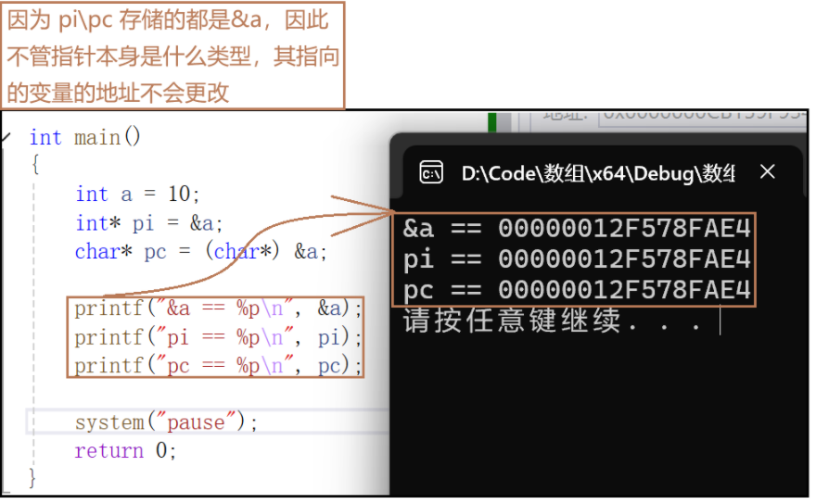Click the printf line printing pi
This screenshot has height=504, width=816.
pos(218,338)
